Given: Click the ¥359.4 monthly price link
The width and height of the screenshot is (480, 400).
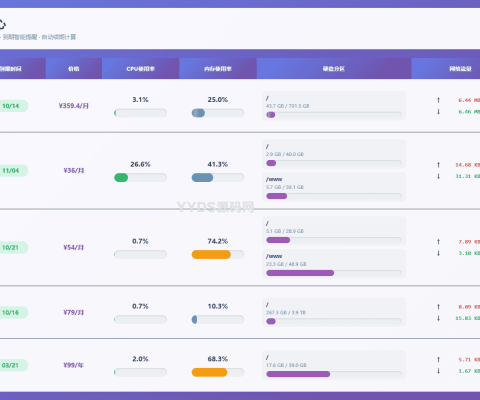Looking at the screenshot, I should click(74, 106).
